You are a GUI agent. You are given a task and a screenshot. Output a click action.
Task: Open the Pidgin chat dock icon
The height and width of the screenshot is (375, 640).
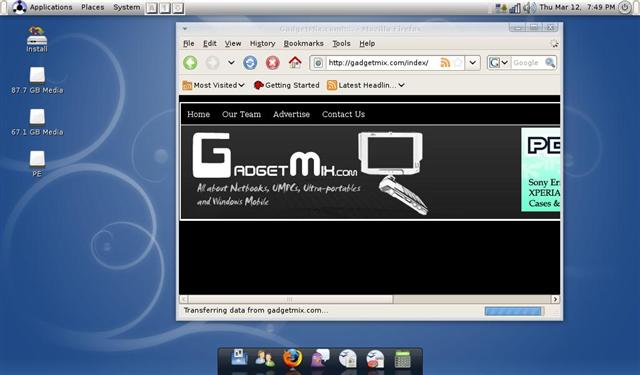tap(320, 358)
